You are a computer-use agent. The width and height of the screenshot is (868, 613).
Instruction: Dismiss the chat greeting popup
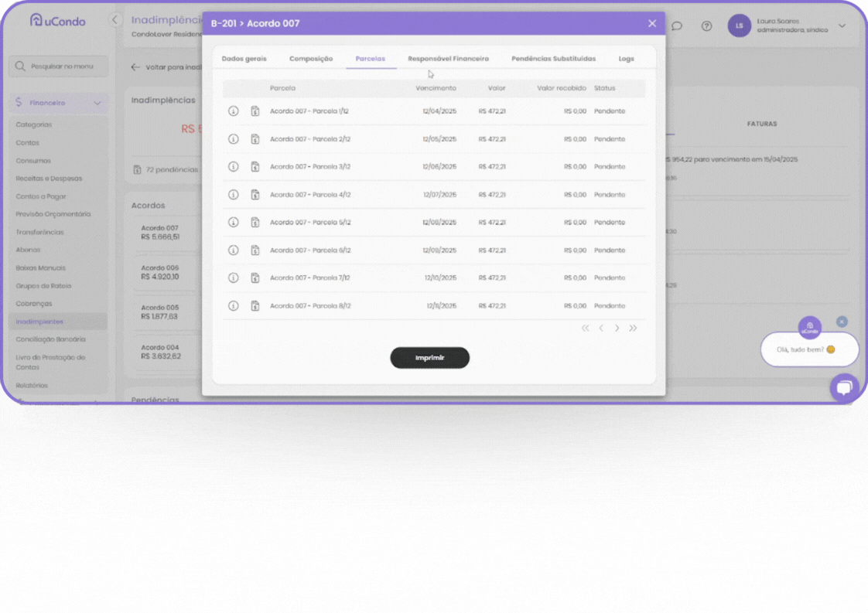(x=842, y=322)
